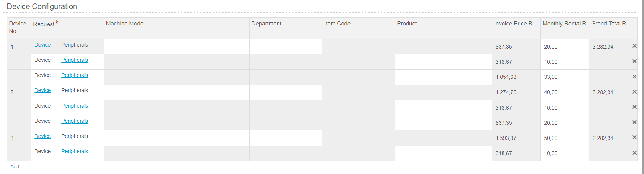This screenshot has height=174, width=644.
Task: Click the Add link below the table
Action: [15, 166]
